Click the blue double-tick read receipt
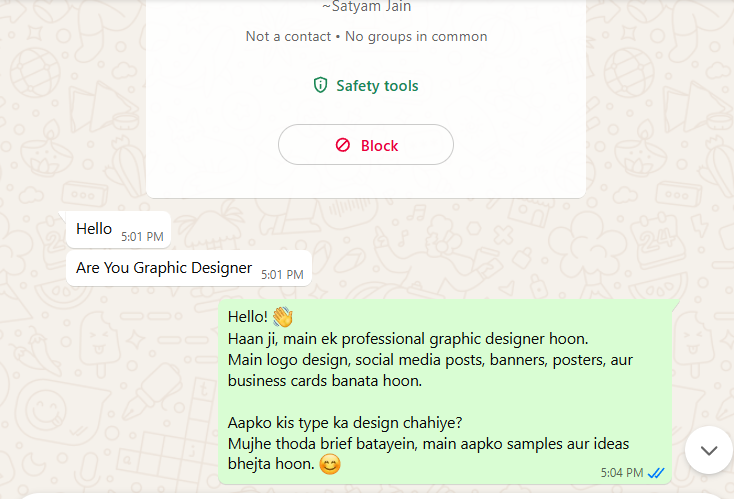Image resolution: width=734 pixels, height=499 pixels. 656,473
